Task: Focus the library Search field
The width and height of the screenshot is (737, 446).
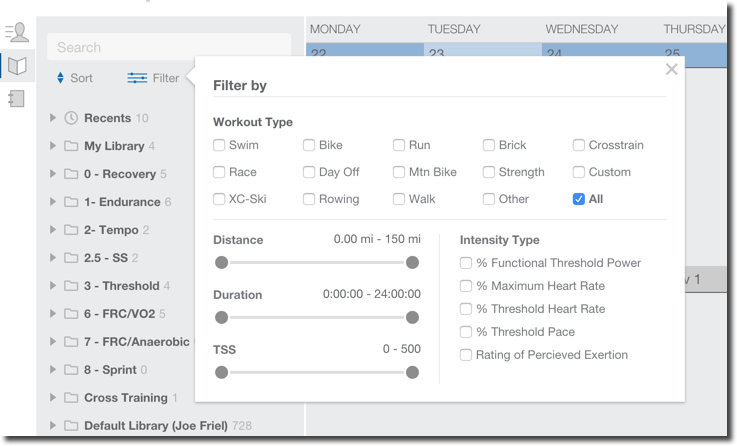Action: (x=169, y=47)
